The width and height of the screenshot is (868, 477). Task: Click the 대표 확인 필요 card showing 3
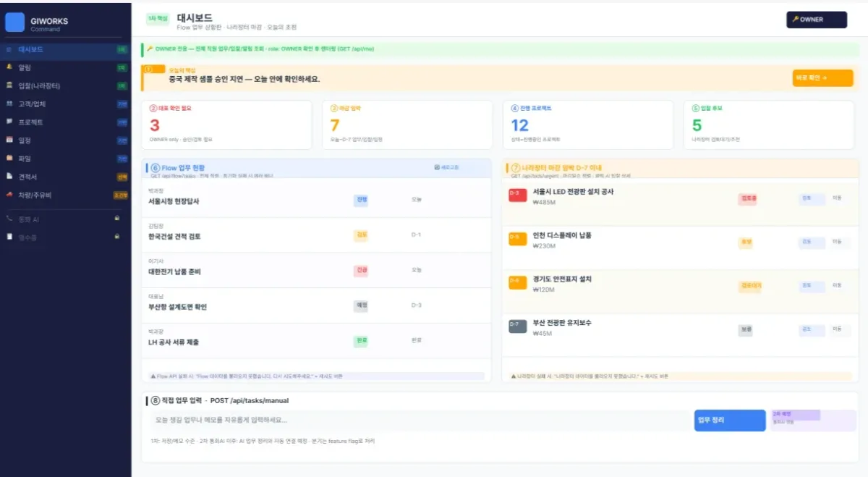(x=226, y=124)
